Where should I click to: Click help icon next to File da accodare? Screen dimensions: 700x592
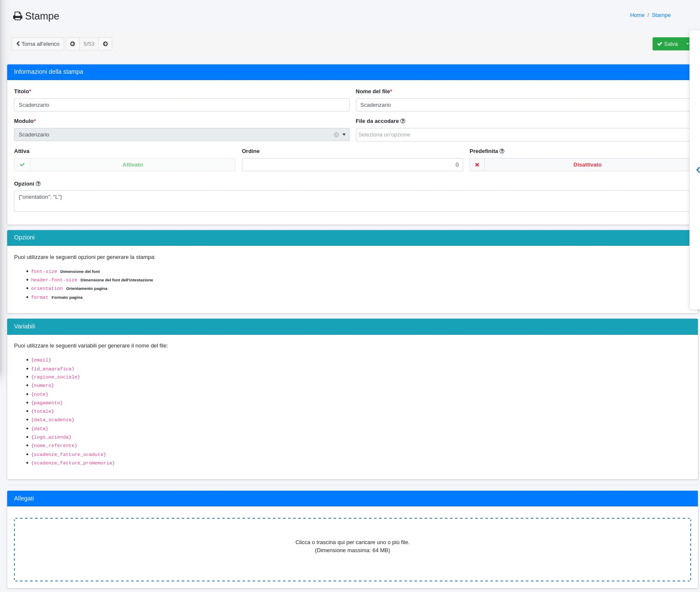click(403, 121)
